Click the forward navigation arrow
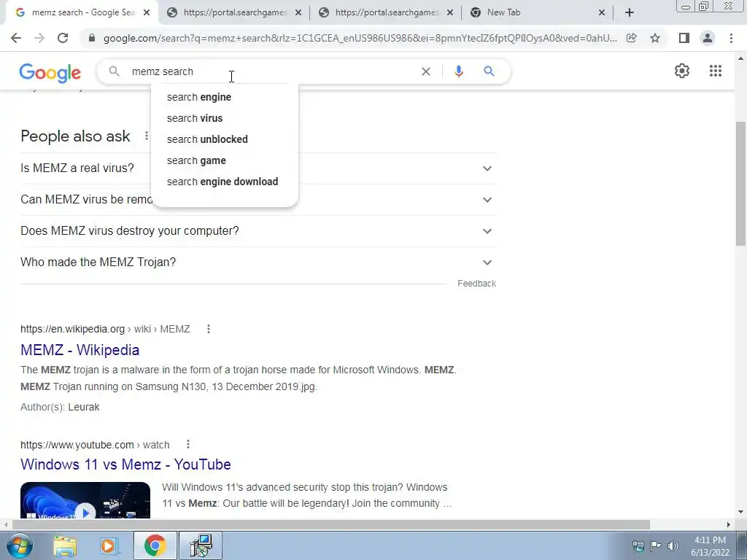This screenshot has height=560, width=747. [39, 38]
